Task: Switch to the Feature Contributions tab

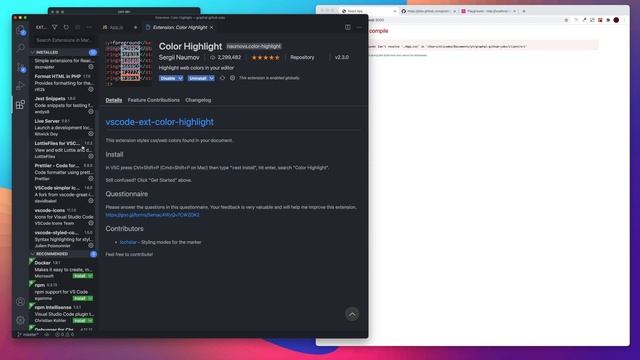Action: click(153, 100)
